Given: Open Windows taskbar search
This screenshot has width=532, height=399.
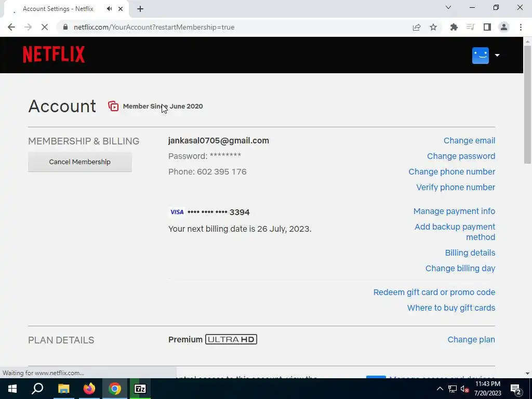Looking at the screenshot, I should coord(37,389).
